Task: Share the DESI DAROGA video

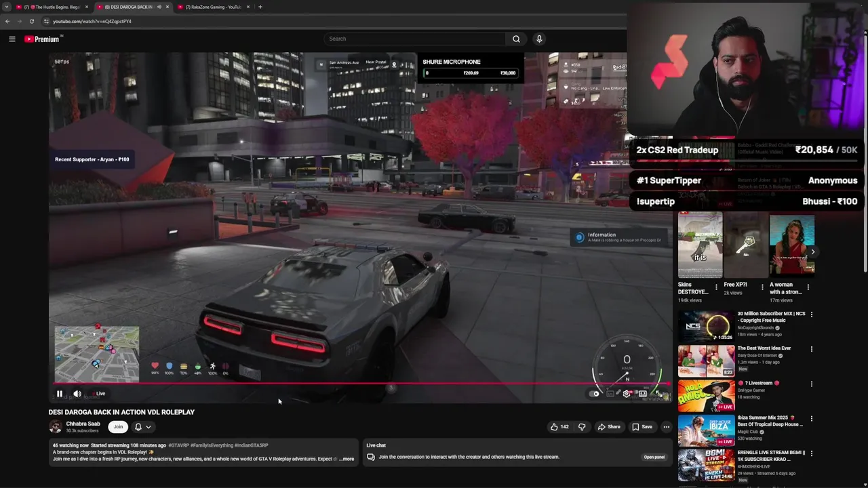Action: coord(608,427)
